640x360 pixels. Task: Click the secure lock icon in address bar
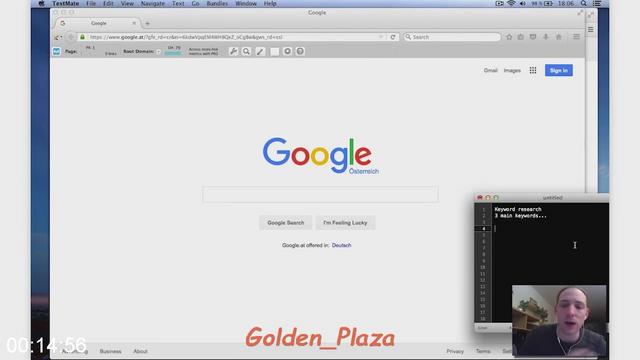82,37
